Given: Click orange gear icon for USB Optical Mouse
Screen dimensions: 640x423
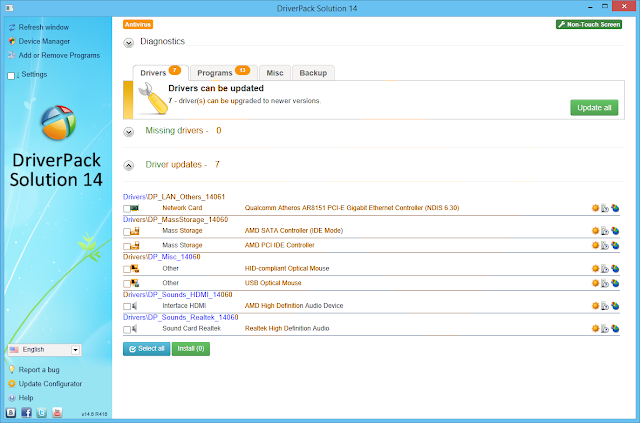Looking at the screenshot, I should coord(595,283).
